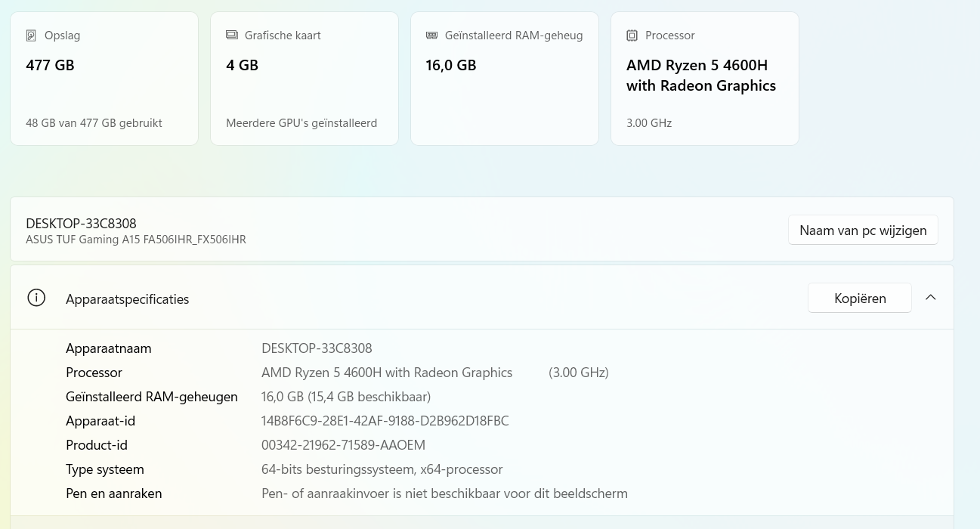Click 48 GB van 477 GB gebruikt
Viewport: 980px width, 529px height.
(94, 123)
